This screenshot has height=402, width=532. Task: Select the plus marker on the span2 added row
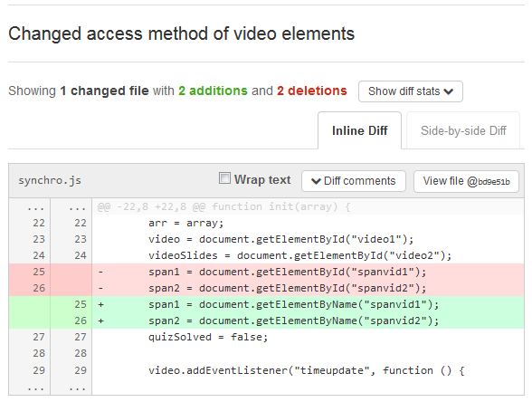click(x=100, y=321)
